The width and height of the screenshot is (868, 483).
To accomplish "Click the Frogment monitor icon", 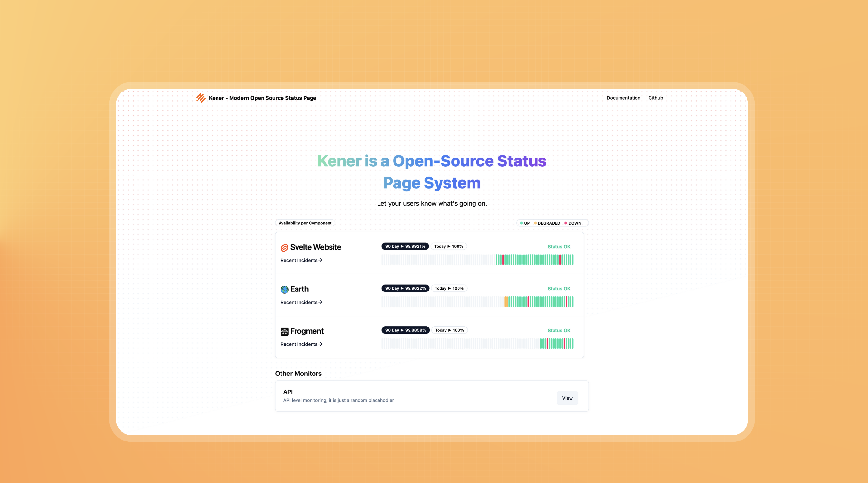I will tap(284, 331).
